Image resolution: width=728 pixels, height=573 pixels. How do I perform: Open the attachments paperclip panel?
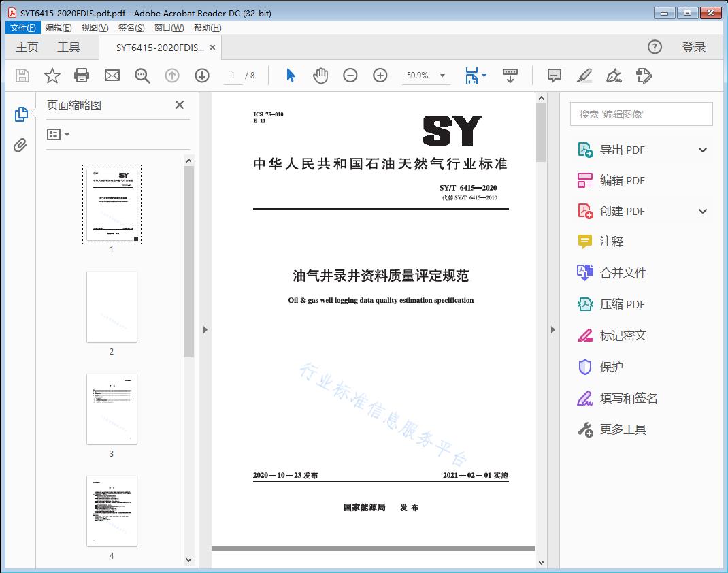tap(20, 145)
